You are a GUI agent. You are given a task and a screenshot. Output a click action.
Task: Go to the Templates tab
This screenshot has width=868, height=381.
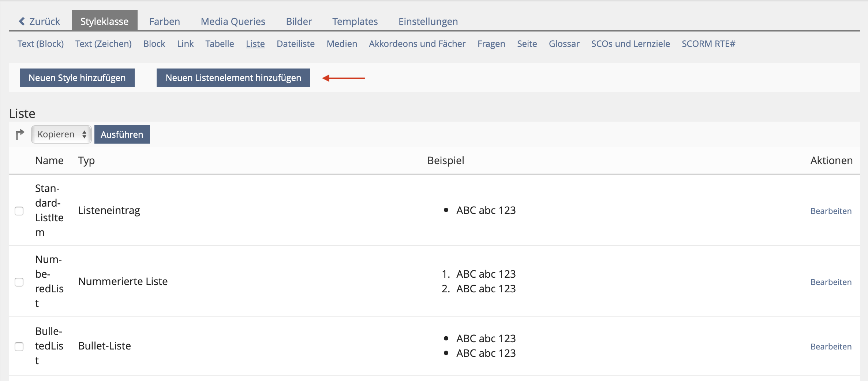355,21
